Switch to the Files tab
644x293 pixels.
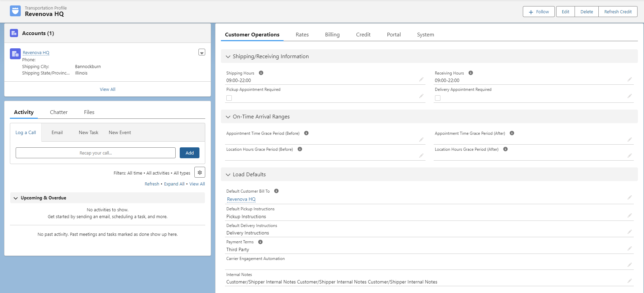point(89,112)
